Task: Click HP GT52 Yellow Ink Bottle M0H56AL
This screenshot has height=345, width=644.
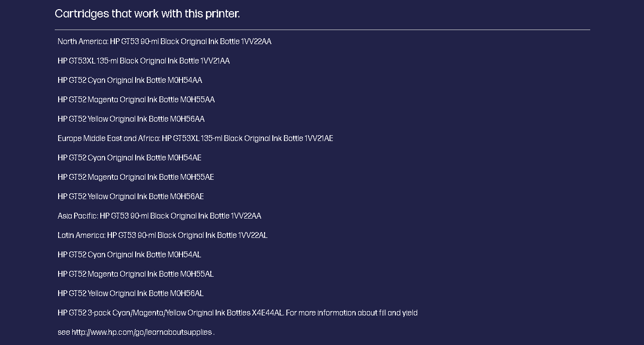Action: click(130, 294)
